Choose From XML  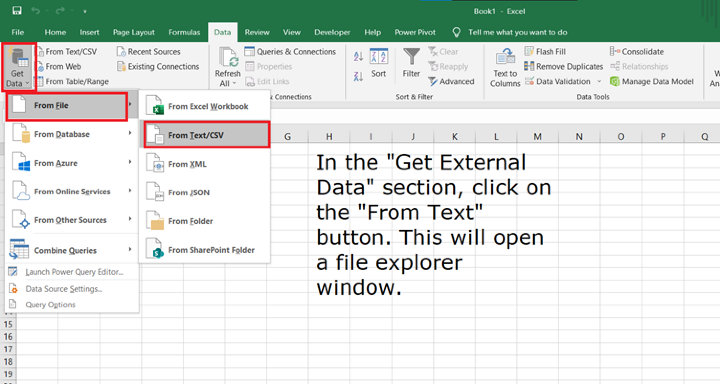206,164
